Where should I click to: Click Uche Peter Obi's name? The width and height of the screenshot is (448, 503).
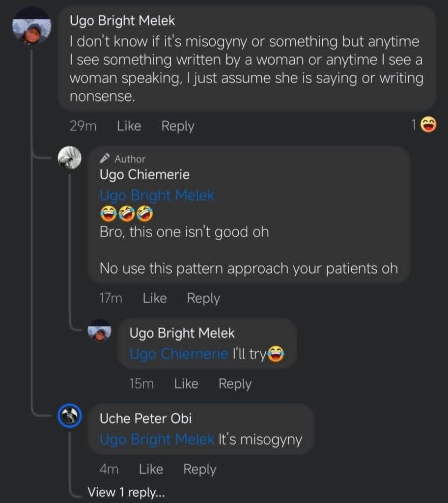click(145, 419)
